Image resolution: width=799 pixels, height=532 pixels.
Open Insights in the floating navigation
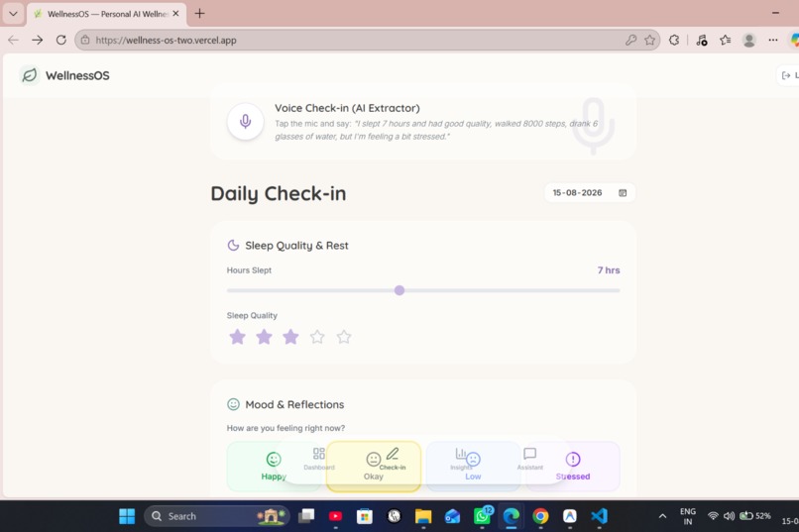click(x=461, y=459)
